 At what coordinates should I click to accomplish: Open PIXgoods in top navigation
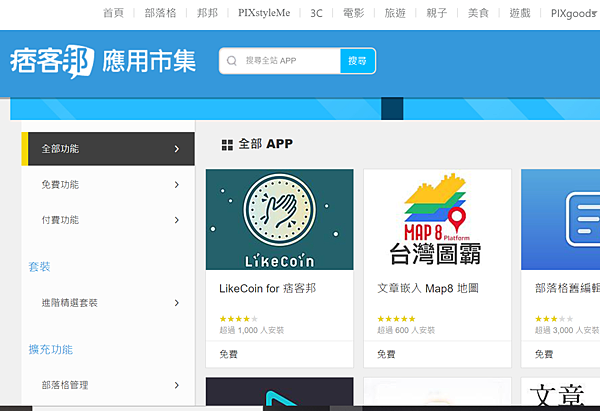[x=574, y=13]
